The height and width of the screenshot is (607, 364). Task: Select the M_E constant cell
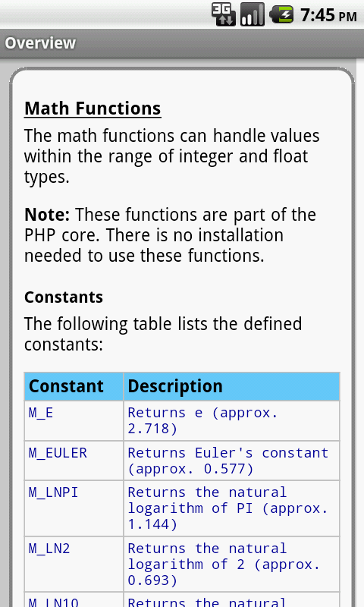point(74,420)
